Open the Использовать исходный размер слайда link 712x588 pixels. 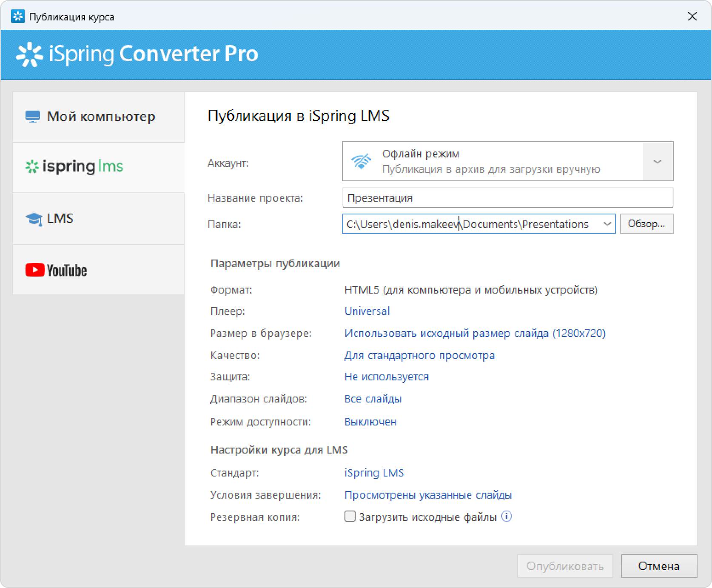coord(475,333)
